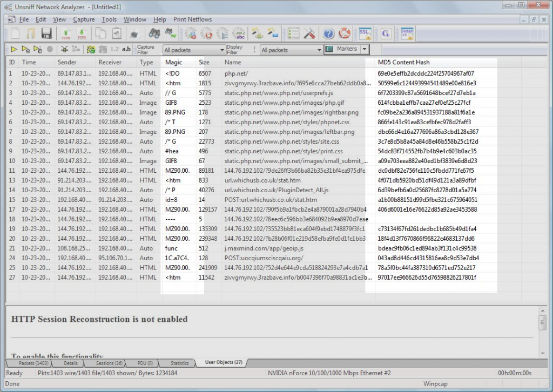The image size is (553, 392).
Task: Click the TCPD import icon with up arrow
Action: pyautogui.click(x=66, y=33)
